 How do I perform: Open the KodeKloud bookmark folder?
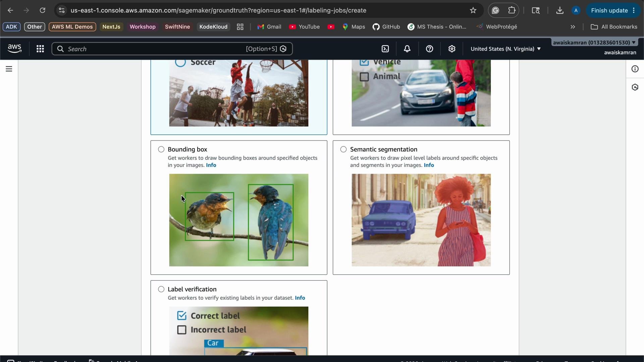pyautogui.click(x=213, y=27)
